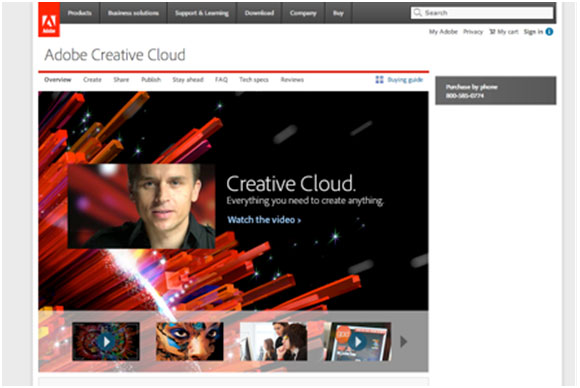Click the My cart shopping cart icon
The height and width of the screenshot is (388, 580).
492,32
